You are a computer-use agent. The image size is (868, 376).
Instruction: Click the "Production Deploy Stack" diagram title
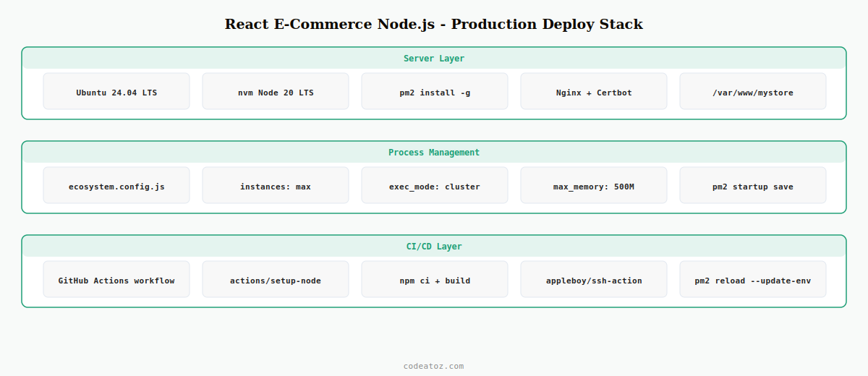434,24
